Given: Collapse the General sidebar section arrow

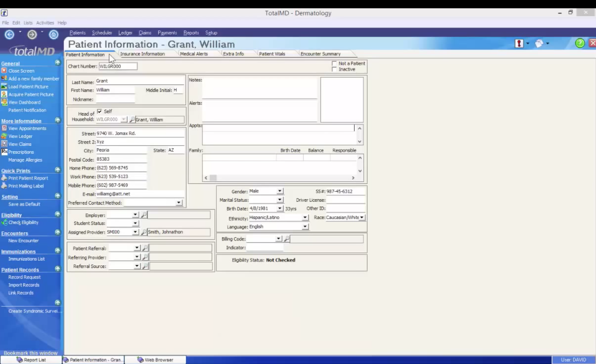Looking at the screenshot, I should 58,63.
